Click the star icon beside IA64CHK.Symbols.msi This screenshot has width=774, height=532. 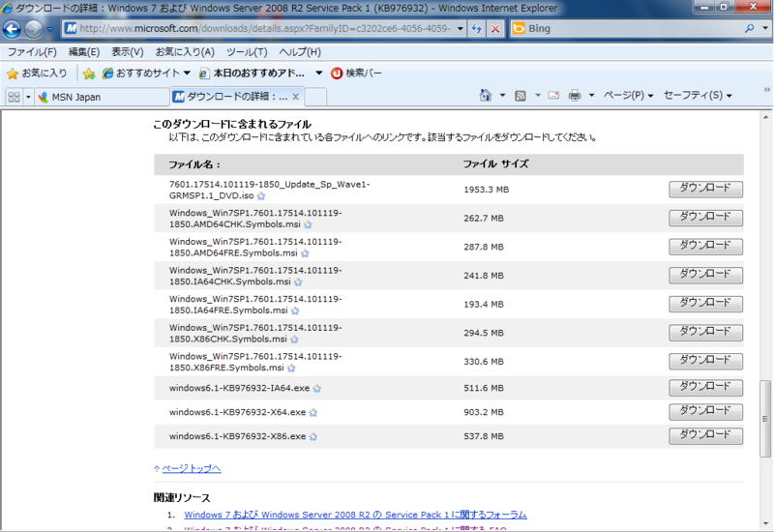pos(298,281)
